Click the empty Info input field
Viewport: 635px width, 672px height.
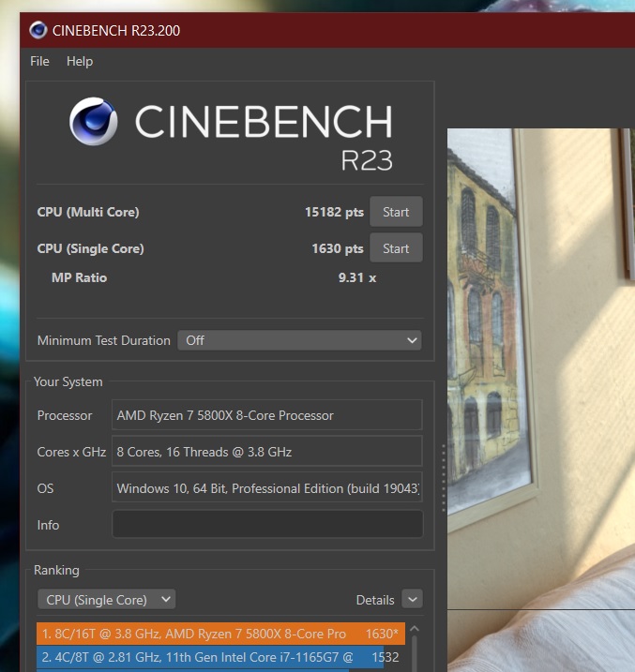pos(267,524)
